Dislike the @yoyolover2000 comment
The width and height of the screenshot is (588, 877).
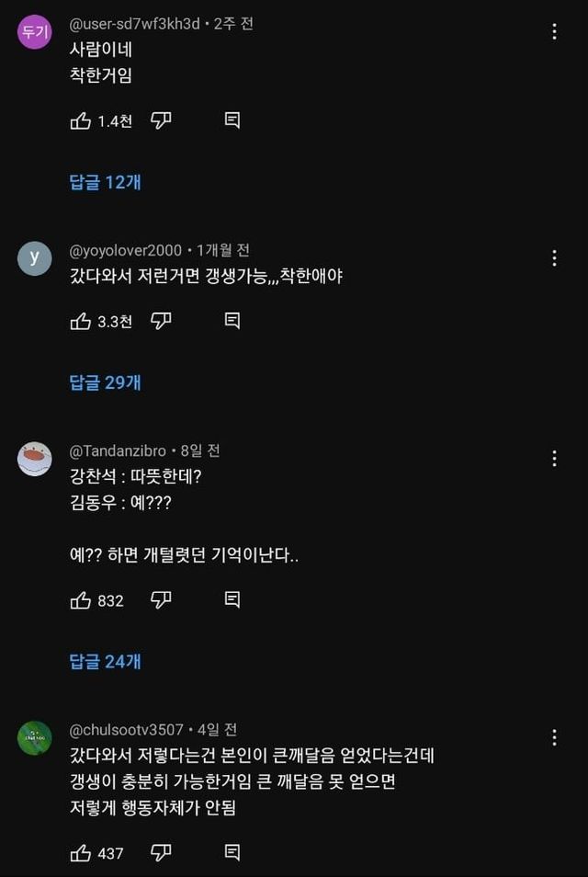coord(161,321)
